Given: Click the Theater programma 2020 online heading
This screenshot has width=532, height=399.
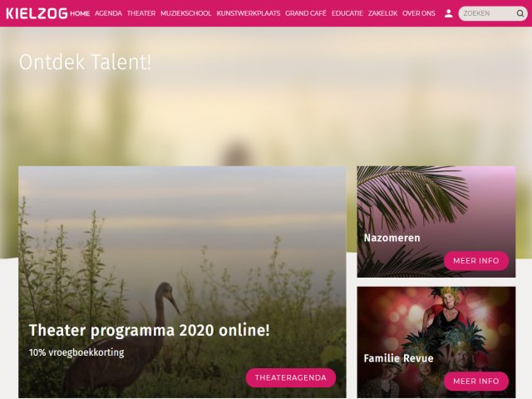Looking at the screenshot, I should coord(150,330).
